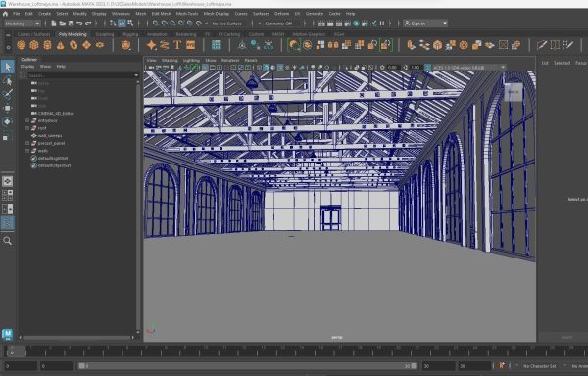Activate the Lasso select tool
The height and width of the screenshot is (376, 588).
(8, 81)
